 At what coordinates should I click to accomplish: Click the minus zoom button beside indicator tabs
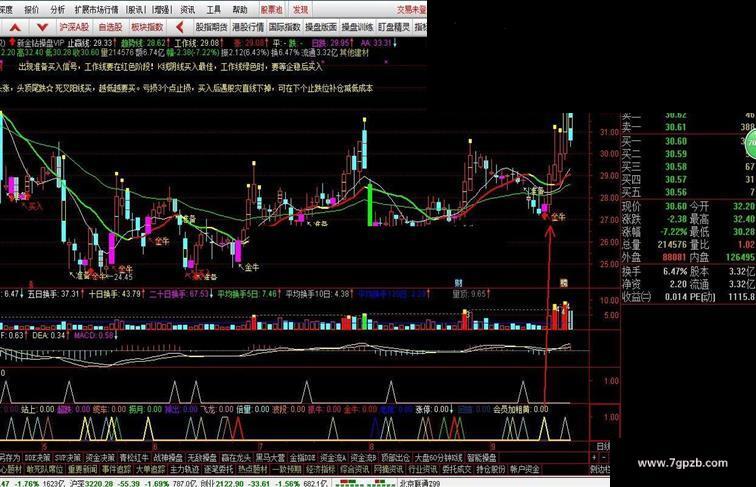(604, 458)
